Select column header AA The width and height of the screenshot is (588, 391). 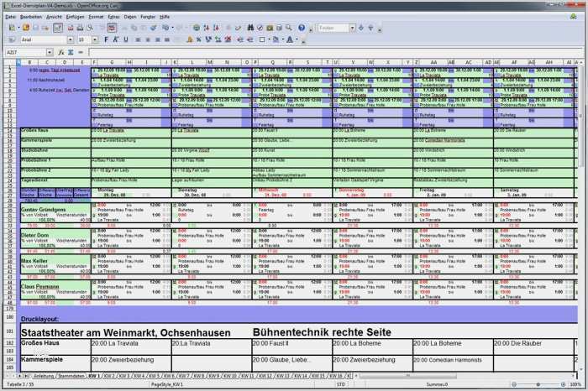434,62
